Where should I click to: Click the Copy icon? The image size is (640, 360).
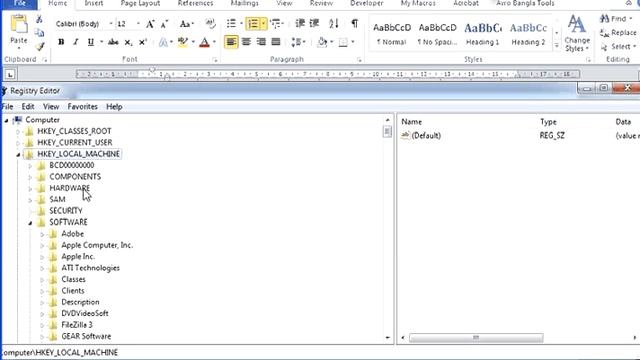point(39,33)
